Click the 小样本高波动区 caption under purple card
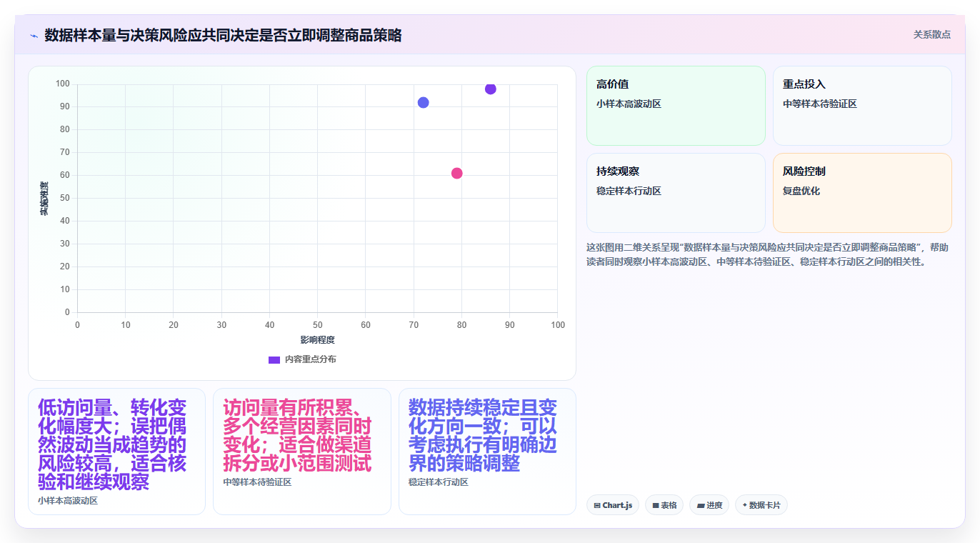This screenshot has width=980, height=543. click(68, 501)
